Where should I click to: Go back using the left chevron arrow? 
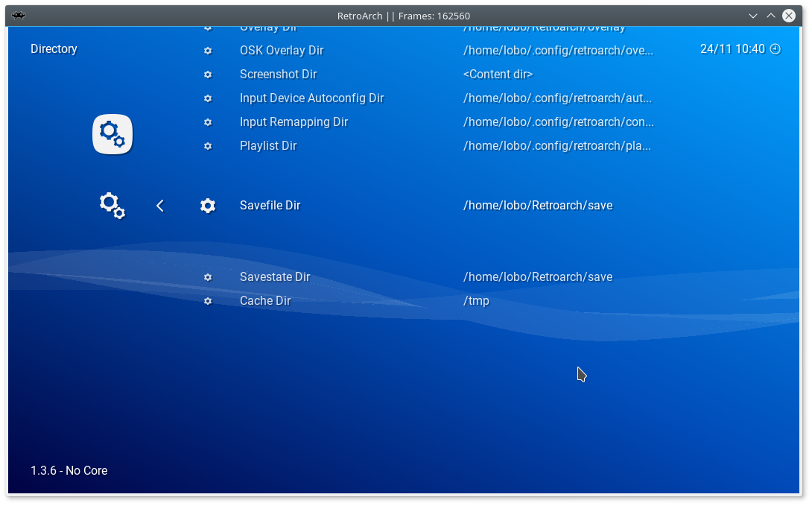point(160,206)
